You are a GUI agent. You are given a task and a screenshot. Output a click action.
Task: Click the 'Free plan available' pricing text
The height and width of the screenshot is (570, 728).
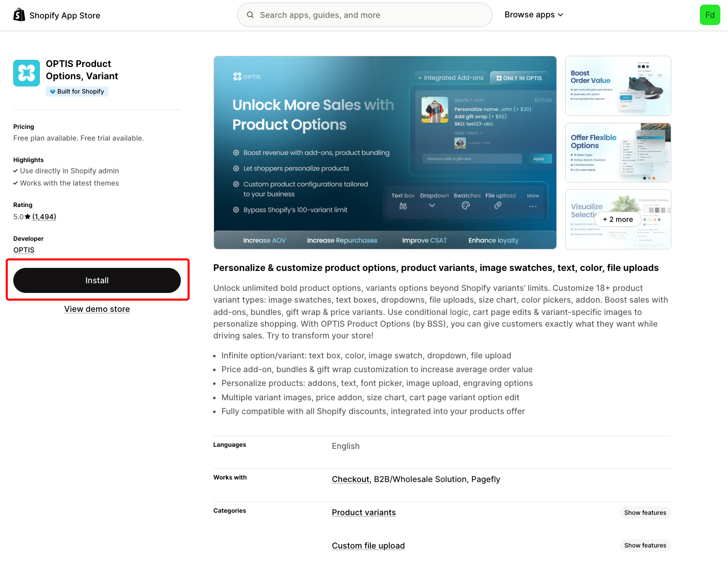(x=79, y=138)
